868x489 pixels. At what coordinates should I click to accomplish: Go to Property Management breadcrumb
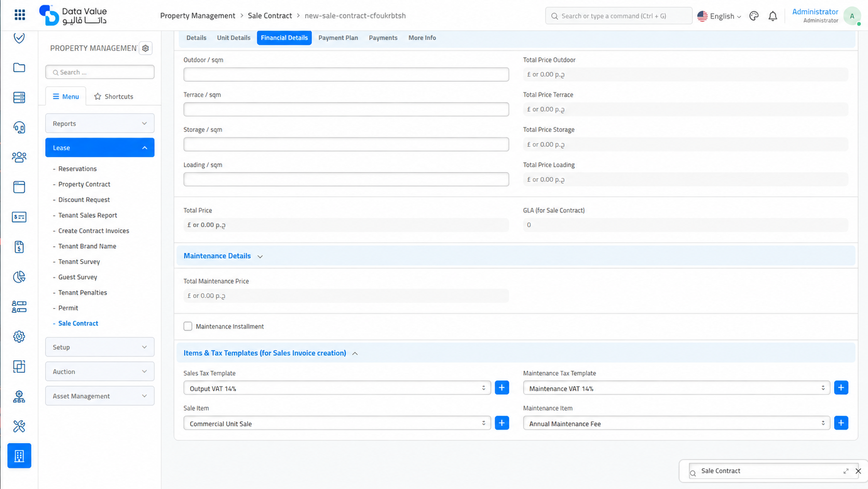198,16
